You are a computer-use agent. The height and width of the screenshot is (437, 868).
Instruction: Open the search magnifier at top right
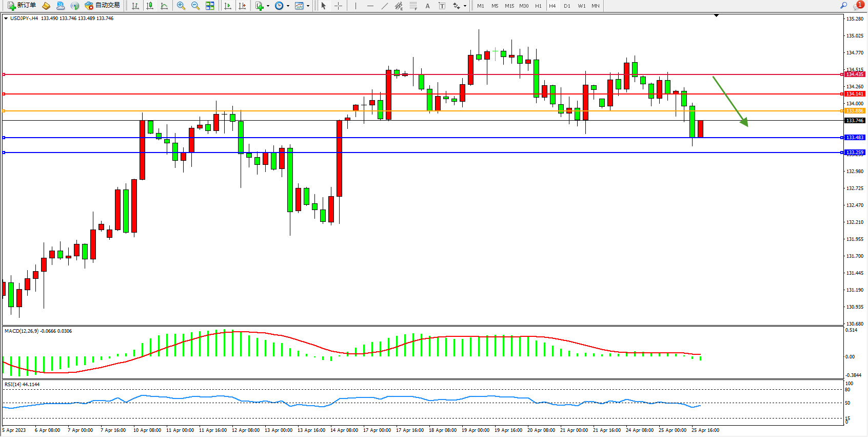(x=843, y=6)
